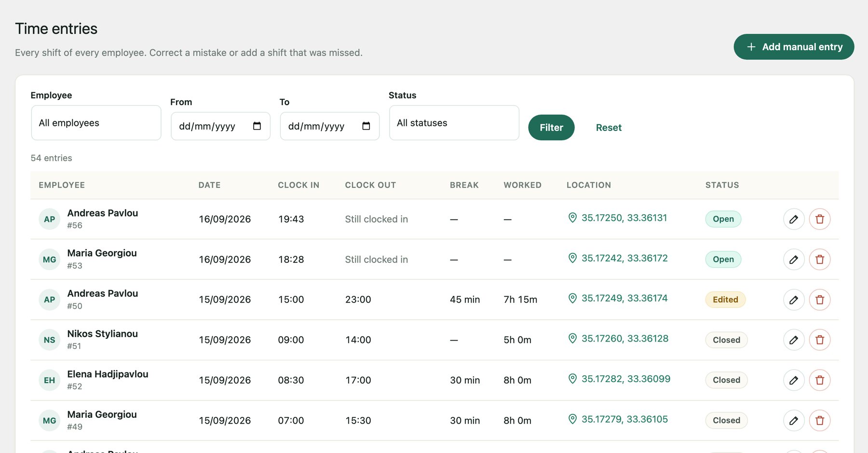The image size is (868, 453).
Task: Apply the Filter button
Action: (551, 127)
